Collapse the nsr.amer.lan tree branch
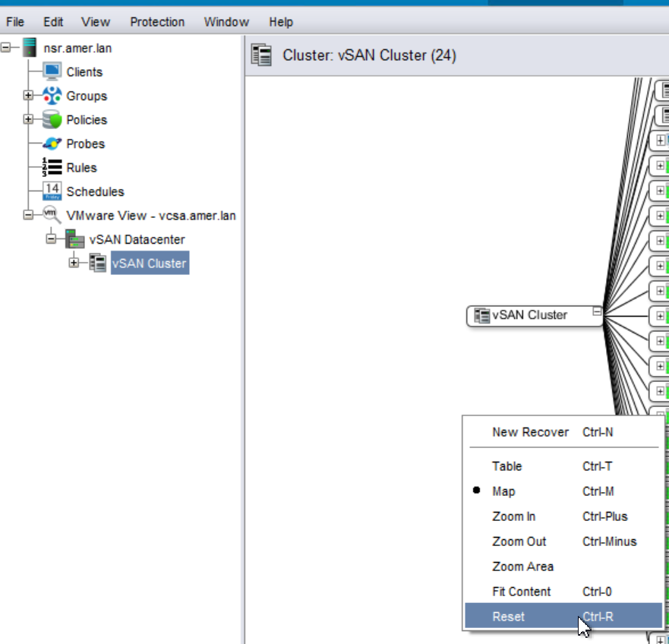The height and width of the screenshot is (644, 669). pos(6,48)
